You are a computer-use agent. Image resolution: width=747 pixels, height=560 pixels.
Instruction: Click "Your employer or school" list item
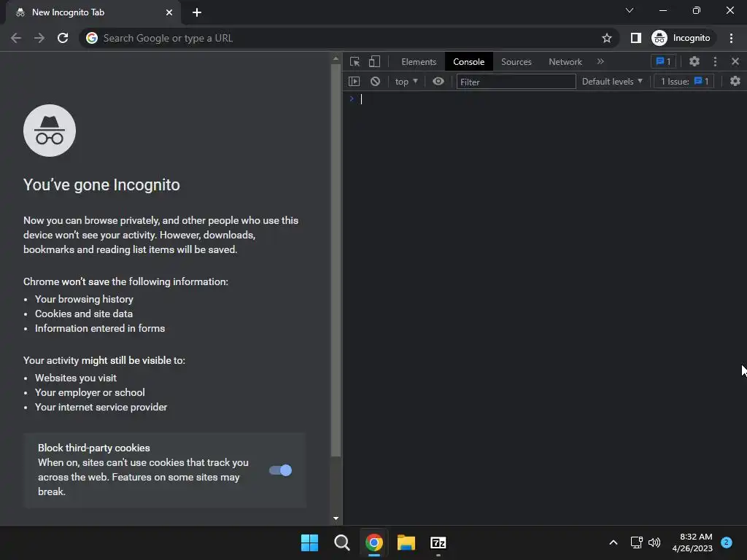[90, 392]
